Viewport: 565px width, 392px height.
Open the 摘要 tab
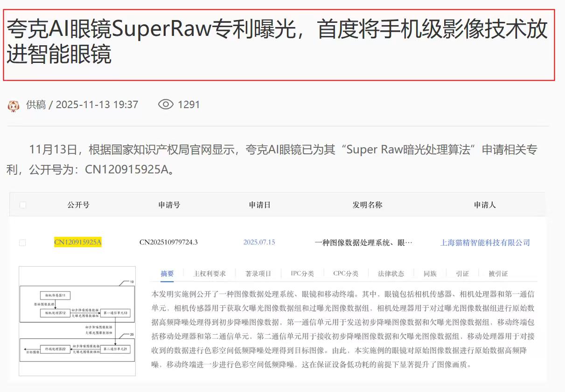[x=167, y=274]
